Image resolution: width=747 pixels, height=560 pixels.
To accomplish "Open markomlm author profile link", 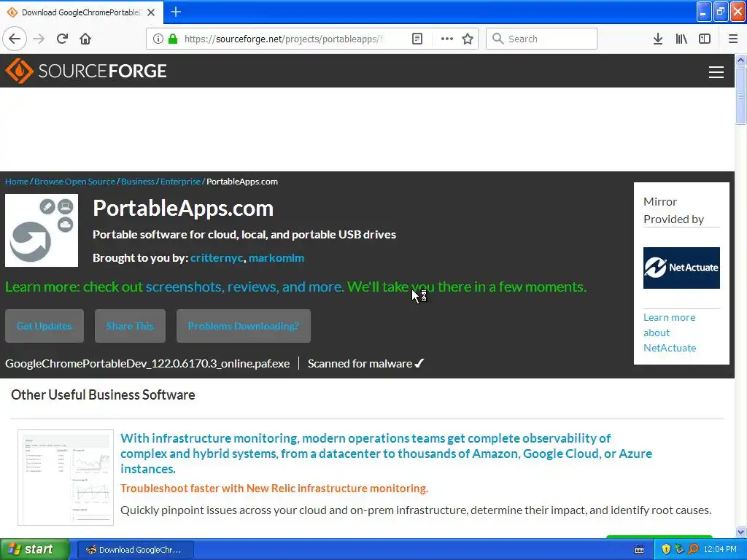I will tap(276, 257).
